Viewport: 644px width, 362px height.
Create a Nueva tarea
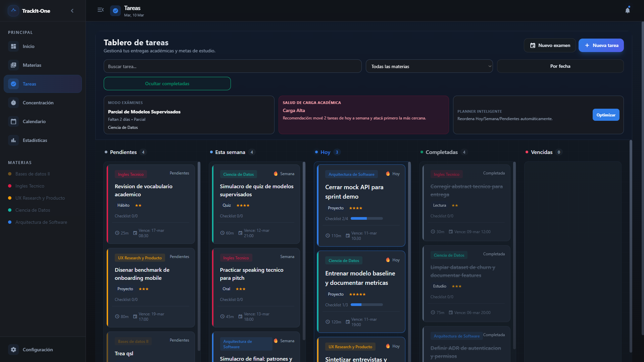tap(601, 45)
